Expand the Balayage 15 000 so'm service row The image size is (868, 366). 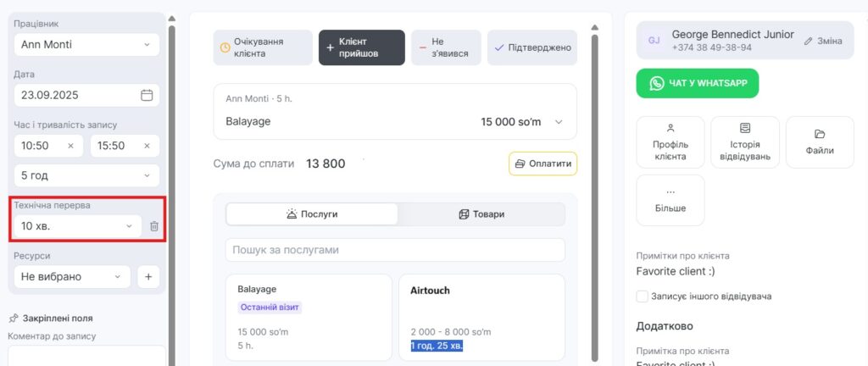[x=559, y=122]
